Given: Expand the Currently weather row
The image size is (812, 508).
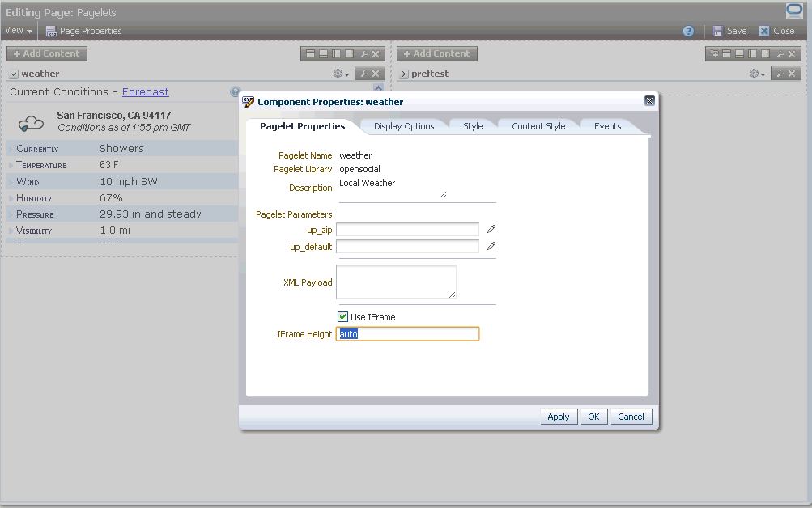Looking at the screenshot, I should 11,149.
